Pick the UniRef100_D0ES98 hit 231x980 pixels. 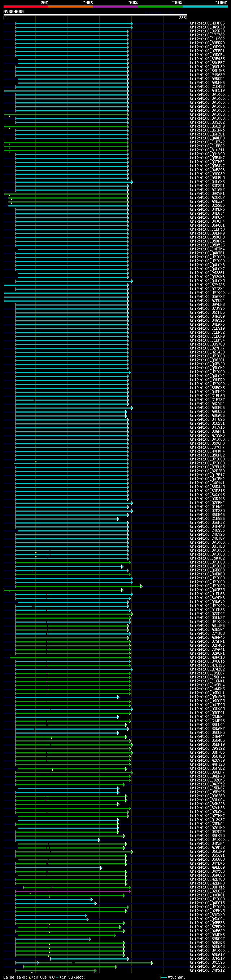208,170
